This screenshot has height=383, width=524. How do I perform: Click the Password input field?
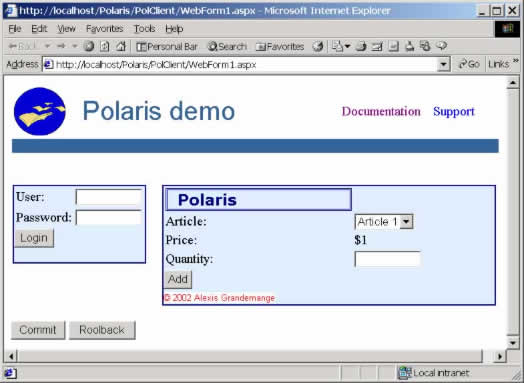tap(109, 218)
